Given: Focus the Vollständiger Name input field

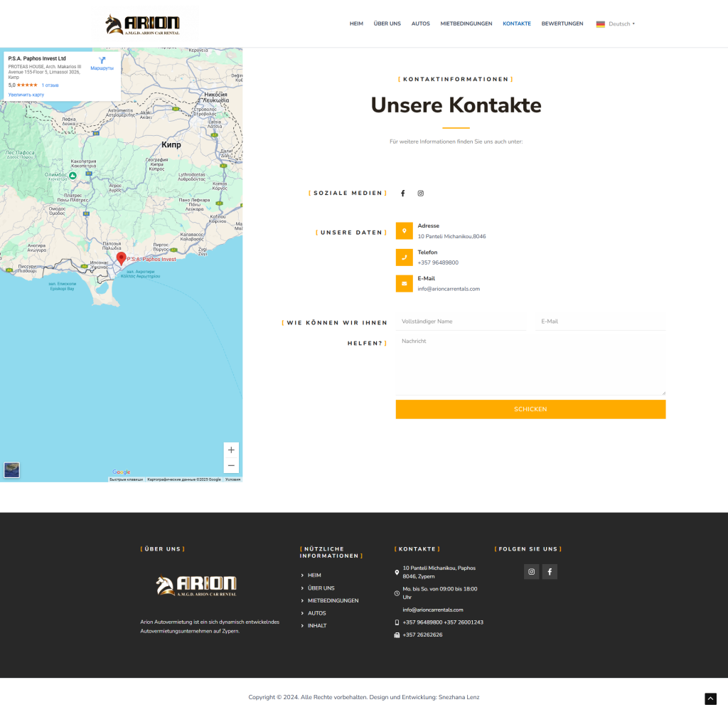Looking at the screenshot, I should coord(460,322).
